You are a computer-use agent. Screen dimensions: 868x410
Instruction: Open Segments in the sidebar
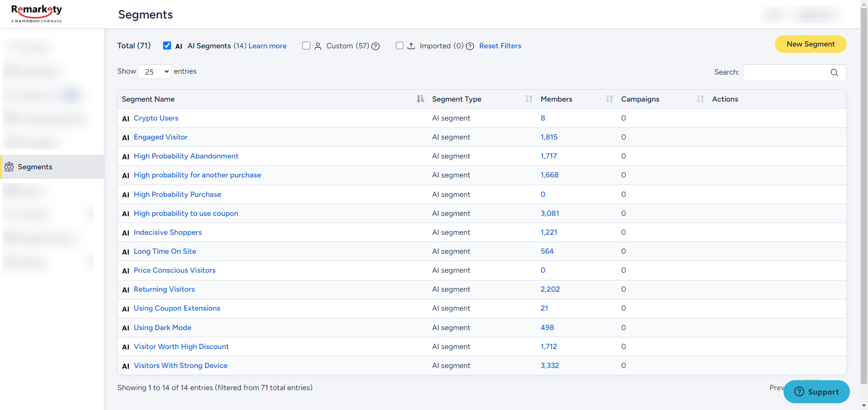pyautogui.click(x=52, y=167)
